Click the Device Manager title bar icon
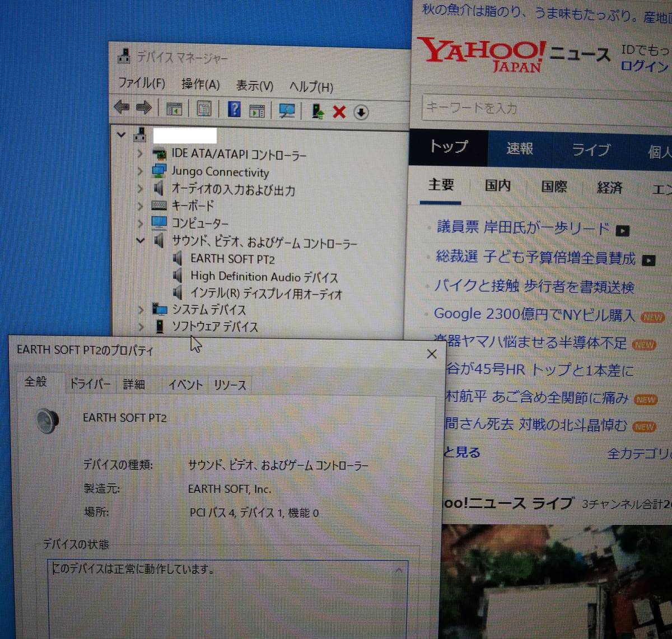The height and width of the screenshot is (639, 672). pos(124,56)
